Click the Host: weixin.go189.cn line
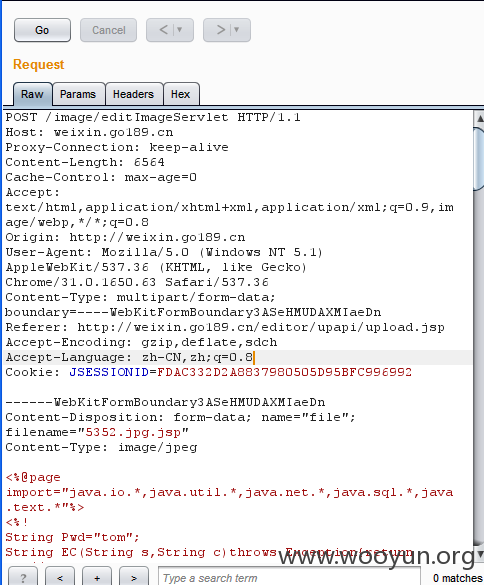This screenshot has height=585, width=484. pyautogui.click(x=89, y=132)
